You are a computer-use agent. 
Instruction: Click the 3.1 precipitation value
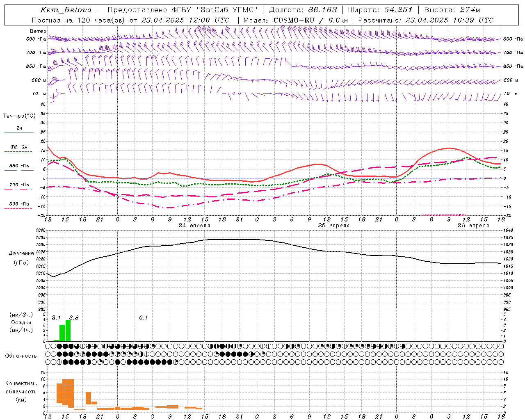(56, 318)
